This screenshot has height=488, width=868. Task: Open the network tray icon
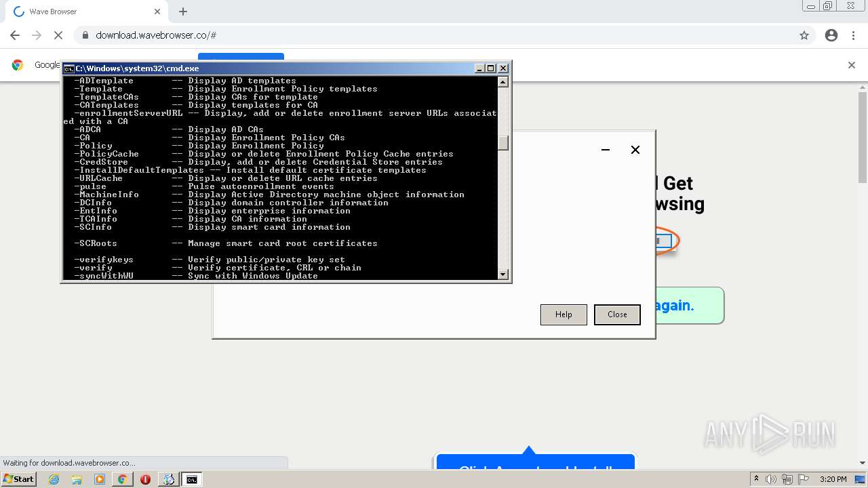click(x=787, y=479)
